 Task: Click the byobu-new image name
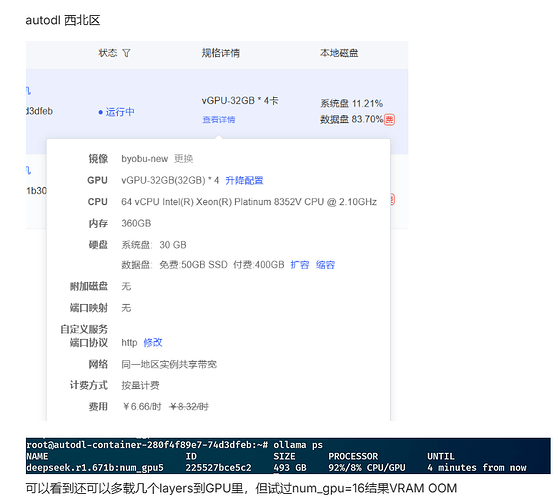tap(144, 159)
